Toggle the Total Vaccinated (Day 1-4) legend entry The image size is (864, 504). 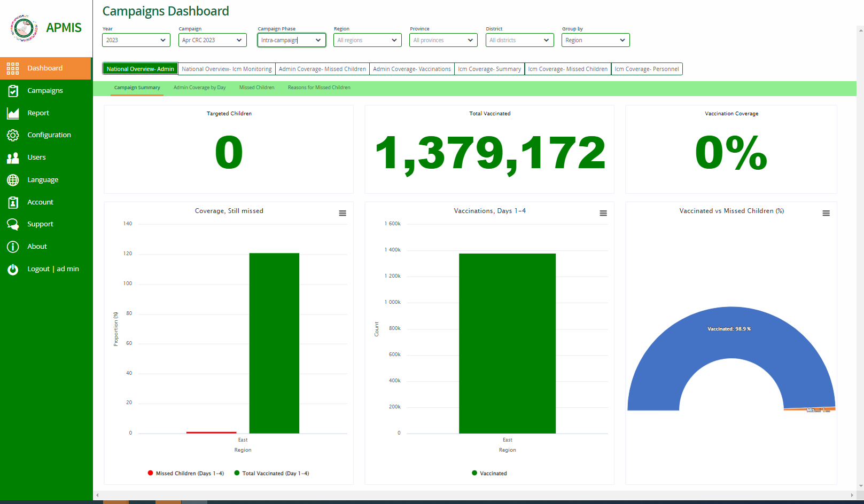click(272, 473)
